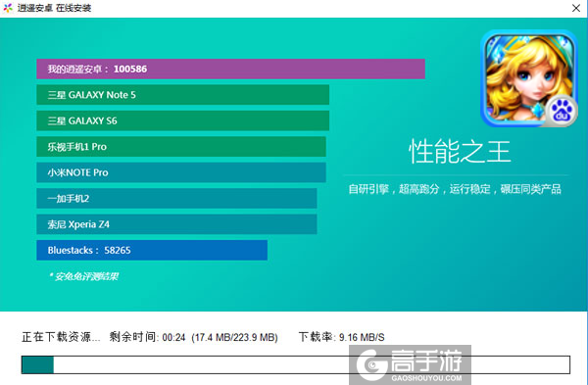Close the 逍遥安卓 installer window
Viewport: 588px width, 385px height.
point(576,8)
